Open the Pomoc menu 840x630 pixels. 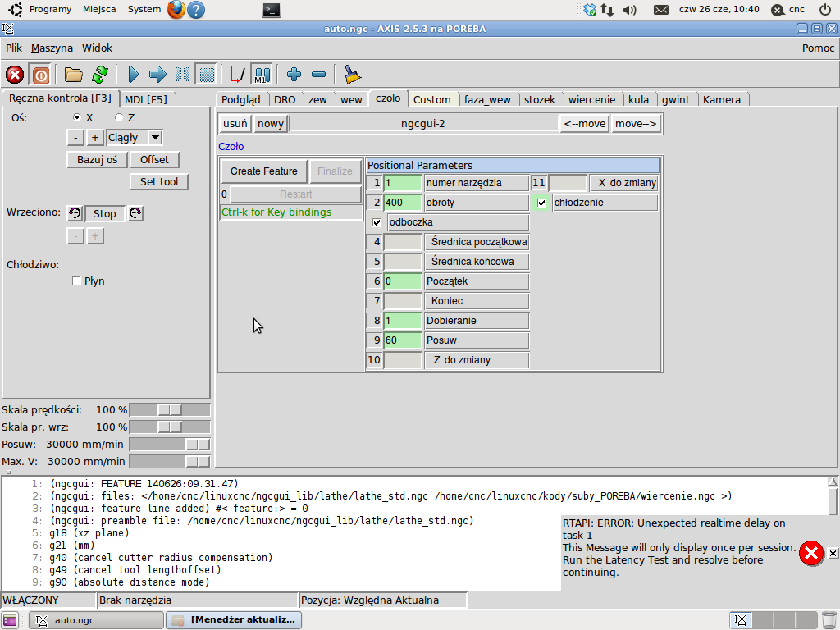pyautogui.click(x=818, y=48)
